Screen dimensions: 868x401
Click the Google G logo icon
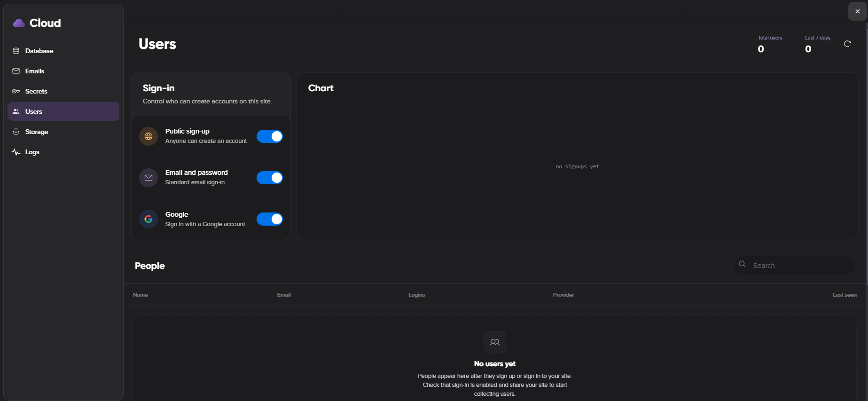pyautogui.click(x=149, y=219)
